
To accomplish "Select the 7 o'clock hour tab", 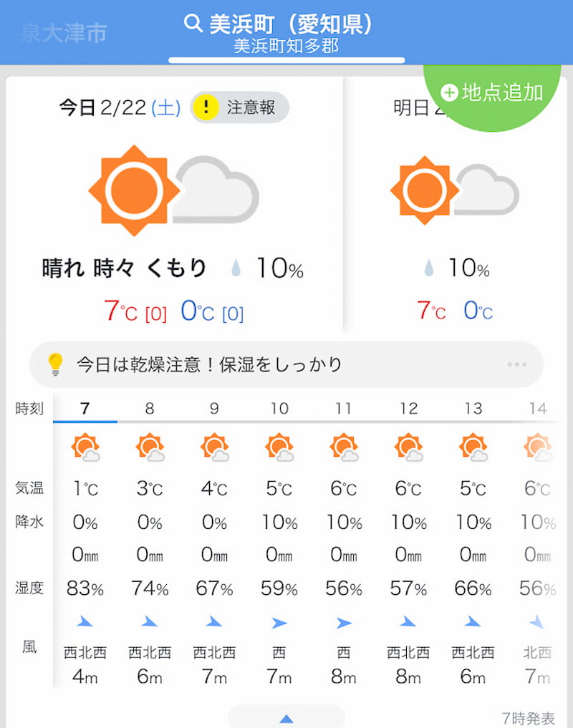I will pyautogui.click(x=85, y=409).
